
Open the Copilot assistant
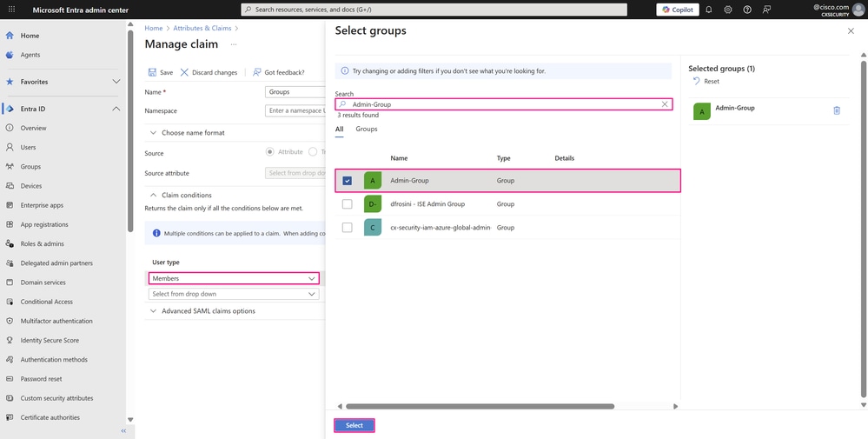pos(678,10)
